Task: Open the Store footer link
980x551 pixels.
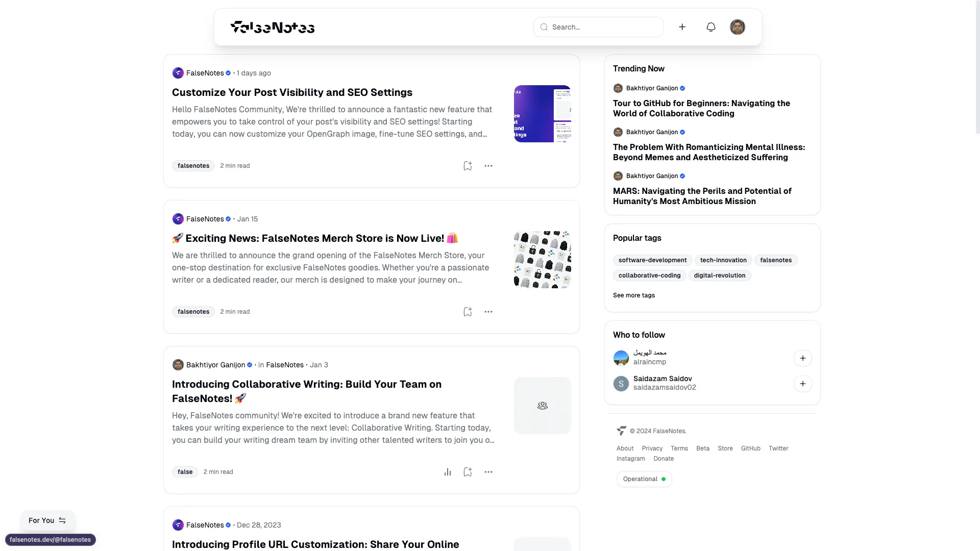Action: point(725,448)
